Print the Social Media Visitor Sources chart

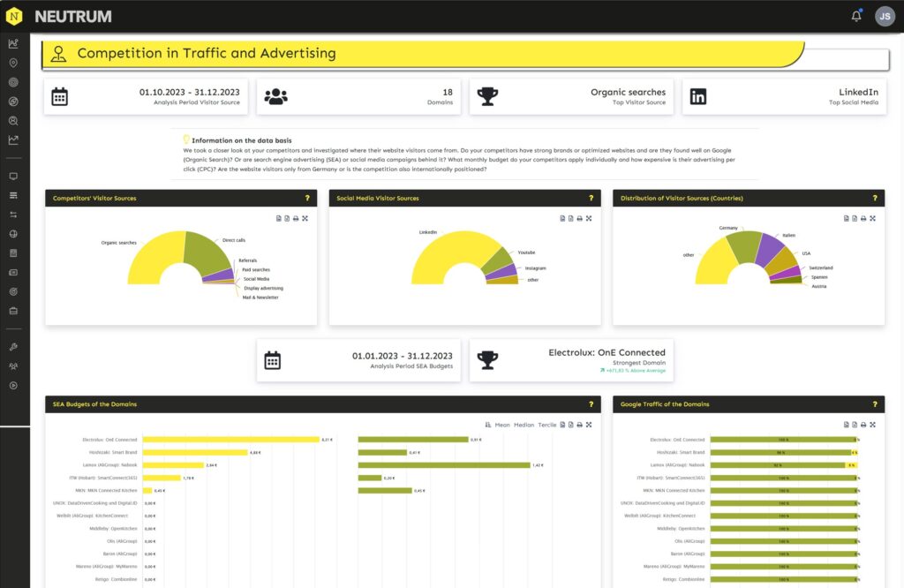click(x=579, y=218)
